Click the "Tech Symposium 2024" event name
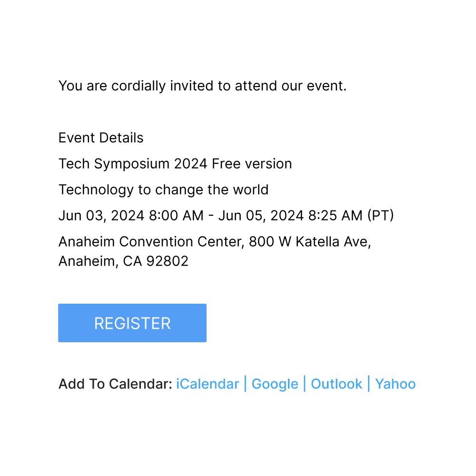476x476 pixels. (x=133, y=164)
